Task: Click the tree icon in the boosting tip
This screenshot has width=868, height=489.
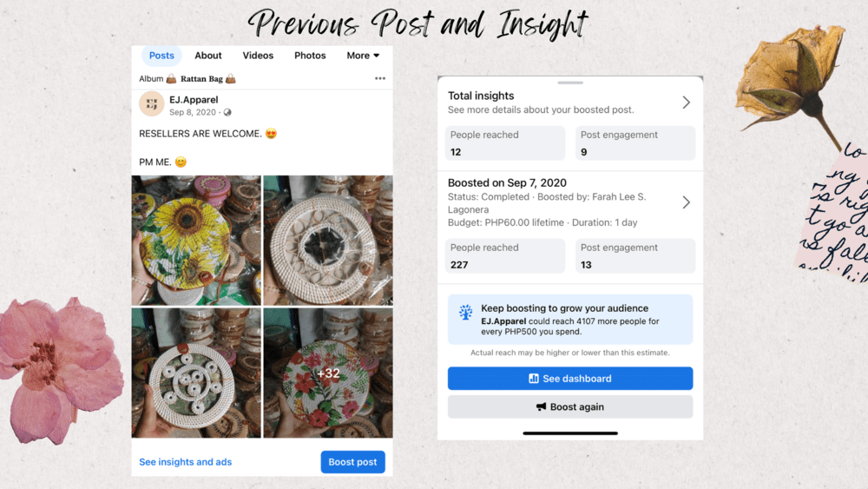Action: click(x=466, y=313)
